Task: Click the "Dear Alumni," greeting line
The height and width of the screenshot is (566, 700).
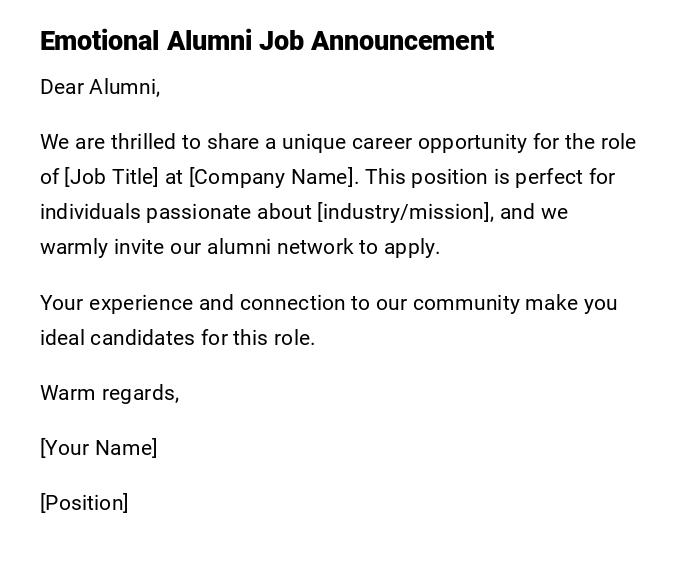Action: coord(100,87)
